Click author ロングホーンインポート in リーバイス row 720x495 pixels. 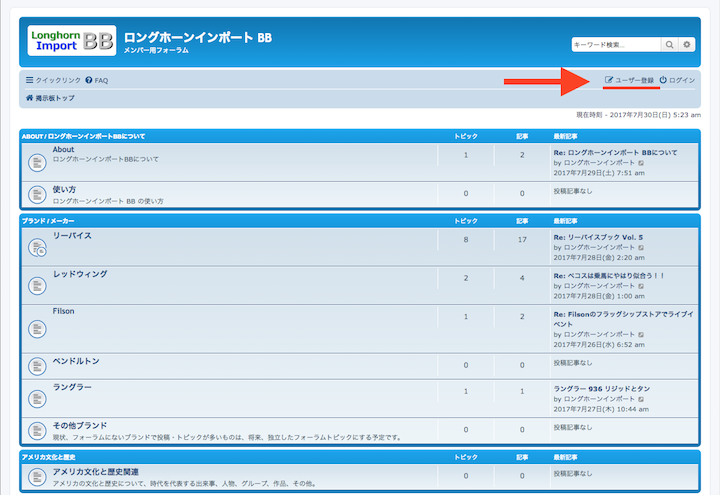coord(599,247)
